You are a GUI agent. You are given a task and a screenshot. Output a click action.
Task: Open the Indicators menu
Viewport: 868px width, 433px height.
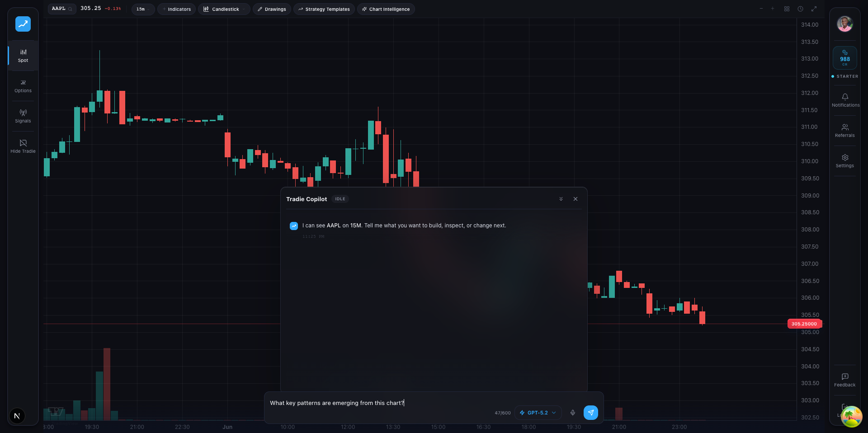click(x=176, y=9)
